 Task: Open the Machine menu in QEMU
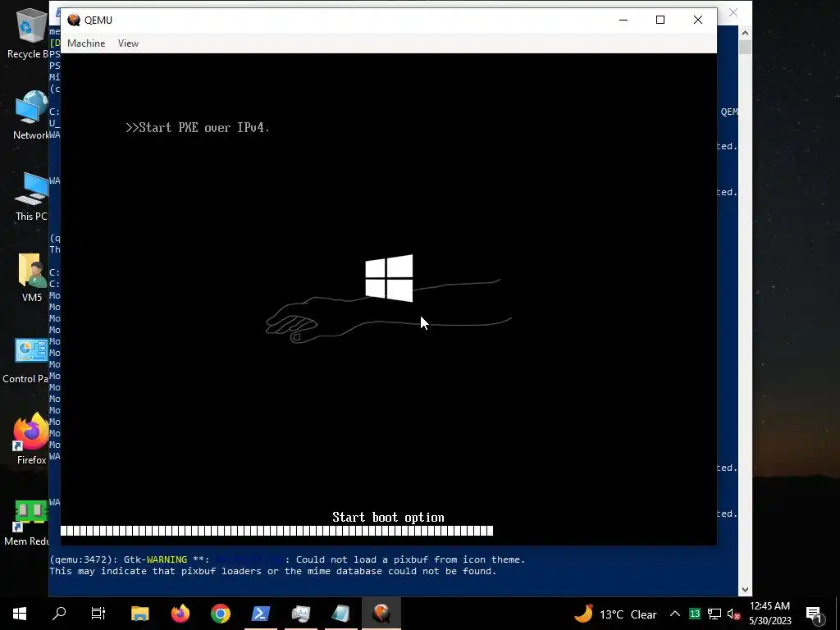(x=86, y=43)
